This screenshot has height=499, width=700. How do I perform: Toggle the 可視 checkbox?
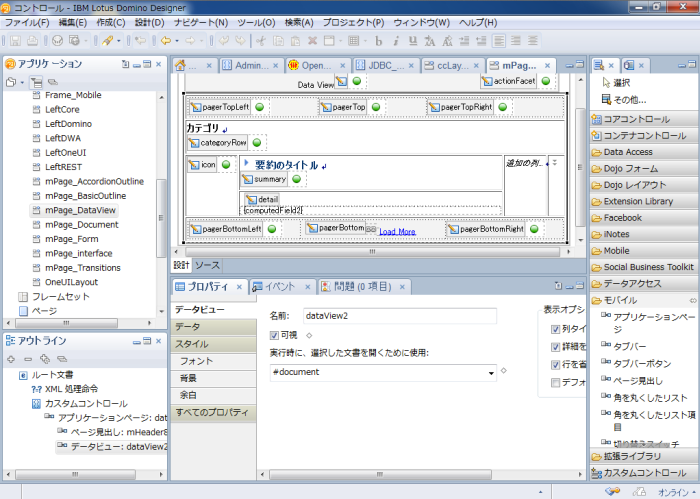[274, 335]
